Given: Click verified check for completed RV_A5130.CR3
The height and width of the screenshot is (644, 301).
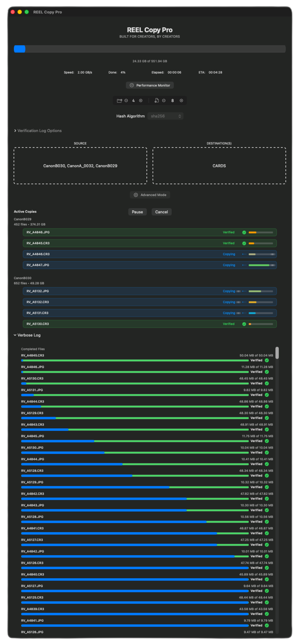Looking at the screenshot, I should pos(267,383).
